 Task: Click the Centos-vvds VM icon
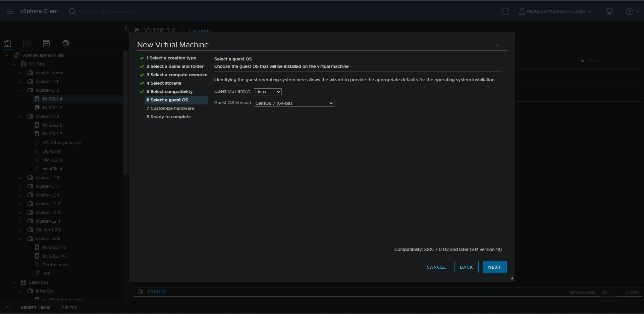pos(37,265)
